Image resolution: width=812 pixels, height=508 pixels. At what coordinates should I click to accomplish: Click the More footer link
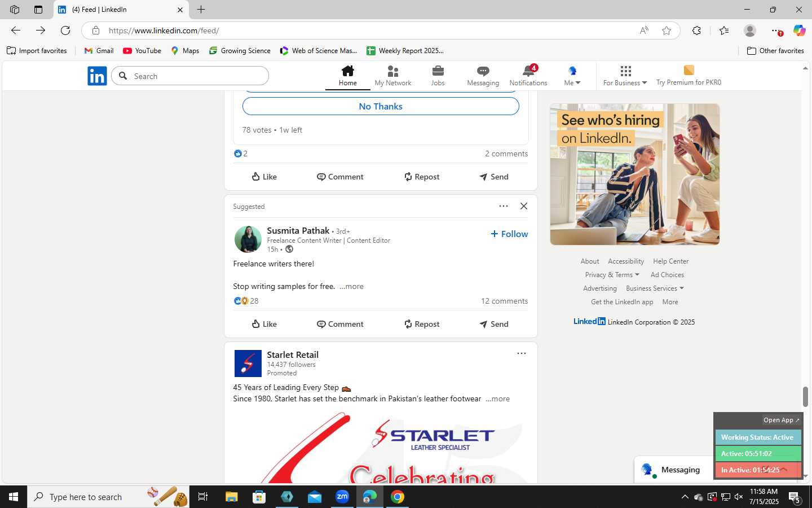click(670, 302)
